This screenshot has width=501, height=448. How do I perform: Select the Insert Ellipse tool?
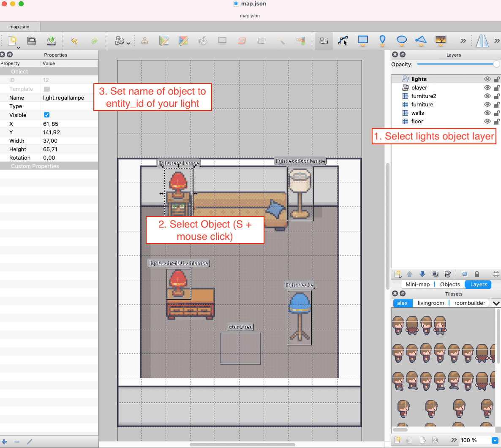(401, 41)
